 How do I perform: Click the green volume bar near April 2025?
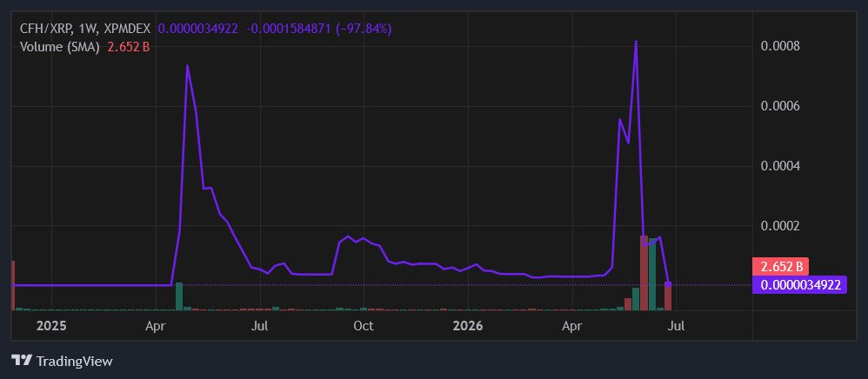coord(179,296)
